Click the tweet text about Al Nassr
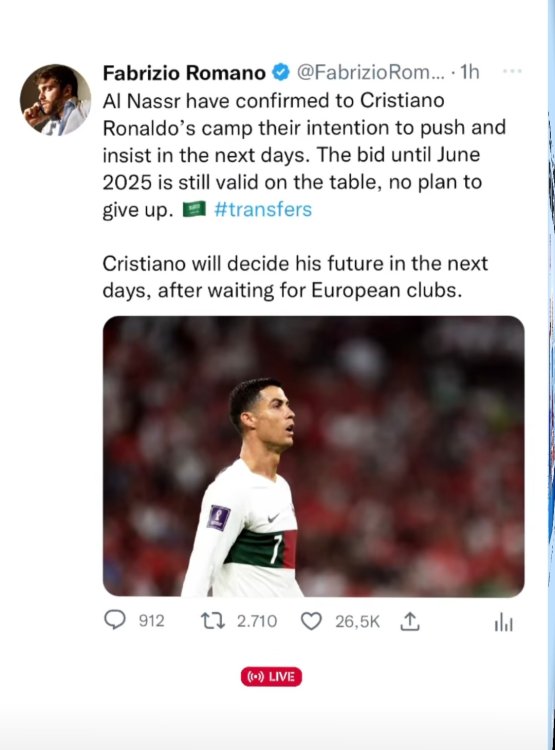Image resolution: width=555 pixels, height=750 pixels. (x=304, y=155)
